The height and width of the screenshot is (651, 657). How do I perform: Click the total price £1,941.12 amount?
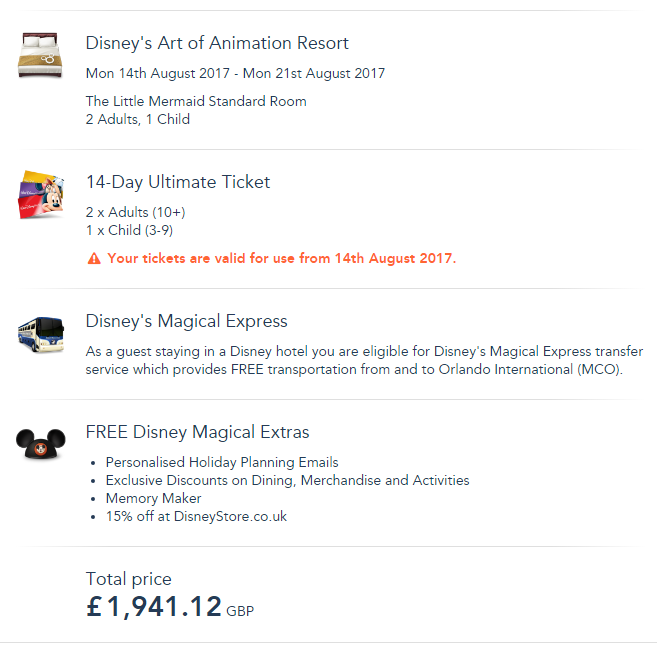[x=154, y=605]
